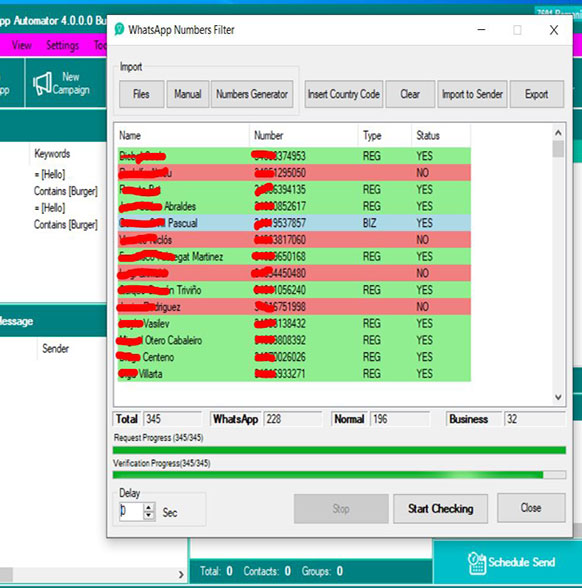The image size is (582, 588).
Task: Click the Business count field showing 32
Action: (x=534, y=419)
